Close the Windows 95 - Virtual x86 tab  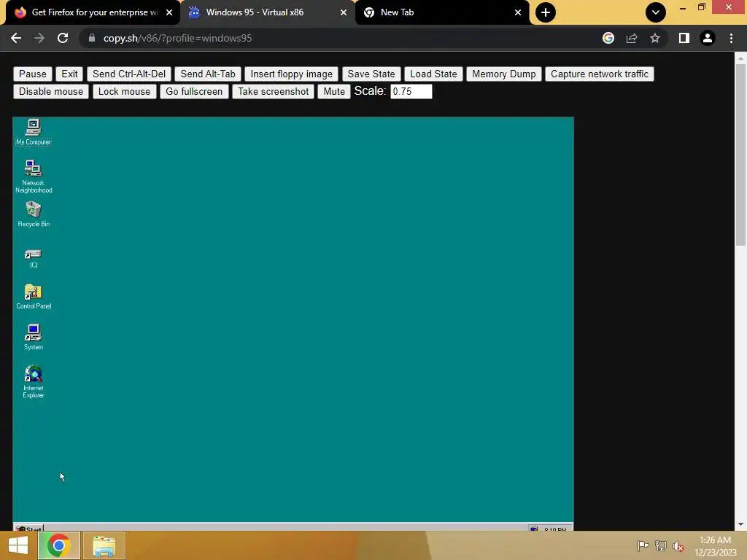coord(344,12)
